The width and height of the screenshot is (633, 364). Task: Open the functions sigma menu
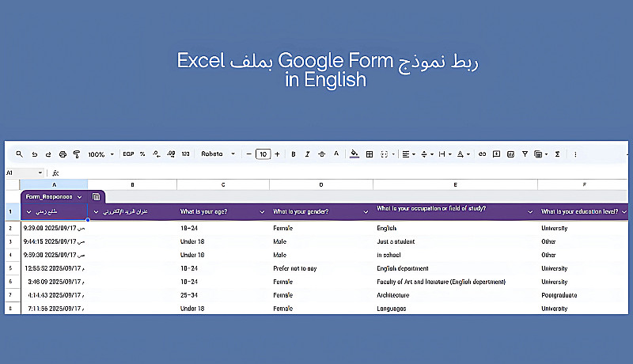point(558,154)
